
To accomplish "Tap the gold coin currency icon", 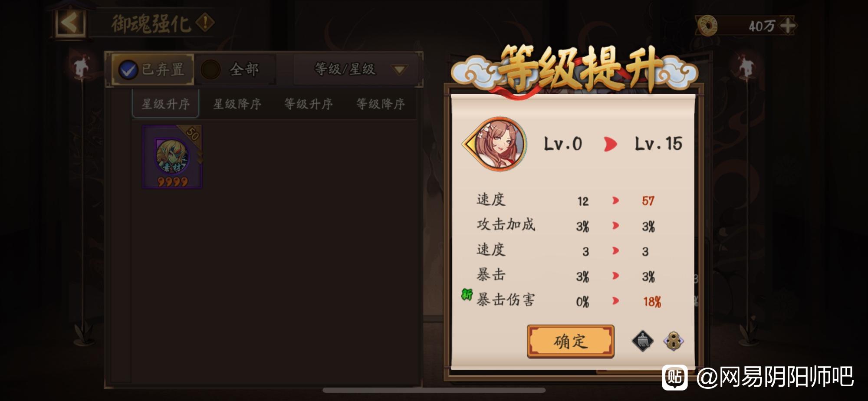I will tap(707, 26).
